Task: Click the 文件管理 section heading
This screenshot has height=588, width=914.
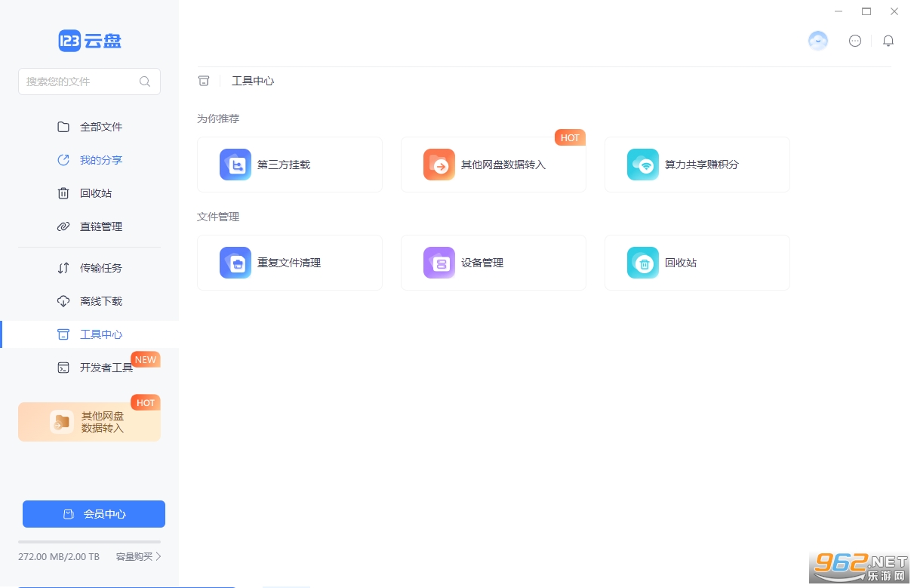Action: pos(218,217)
